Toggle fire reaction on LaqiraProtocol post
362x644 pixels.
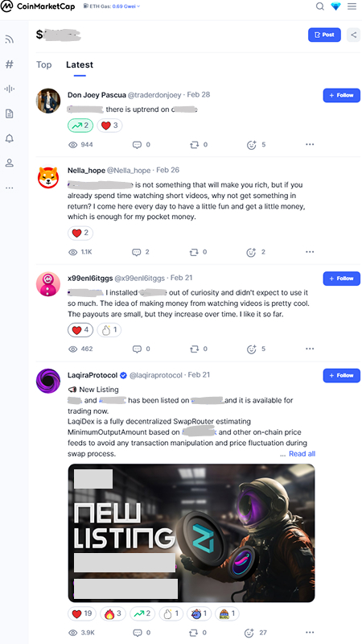113,613
